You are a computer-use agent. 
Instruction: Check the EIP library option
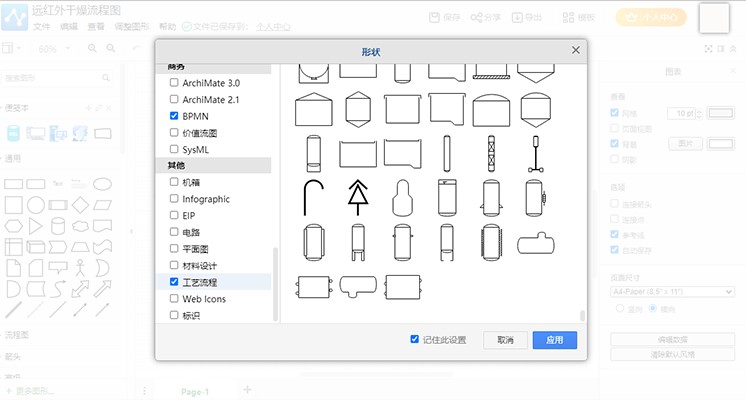[x=174, y=215]
